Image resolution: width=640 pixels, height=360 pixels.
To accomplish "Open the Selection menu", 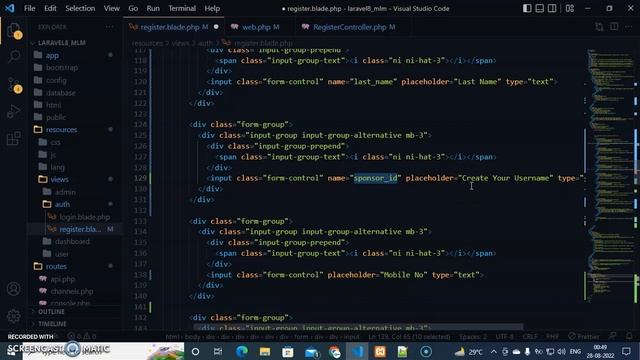I will [80, 8].
